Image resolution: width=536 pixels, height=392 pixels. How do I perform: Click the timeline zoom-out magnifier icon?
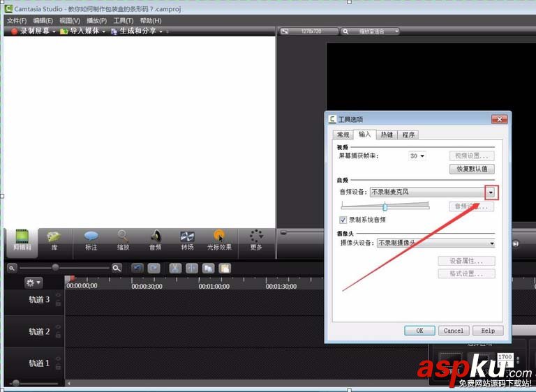[12, 268]
